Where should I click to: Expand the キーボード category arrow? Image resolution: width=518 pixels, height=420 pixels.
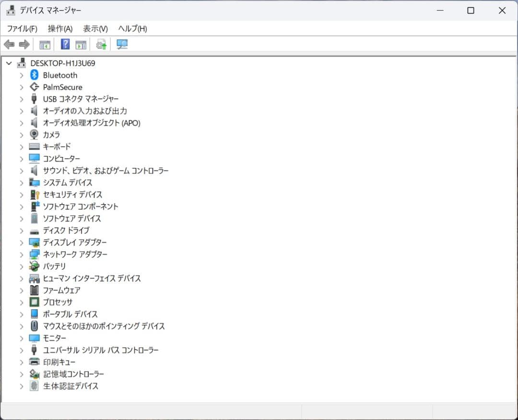point(21,147)
